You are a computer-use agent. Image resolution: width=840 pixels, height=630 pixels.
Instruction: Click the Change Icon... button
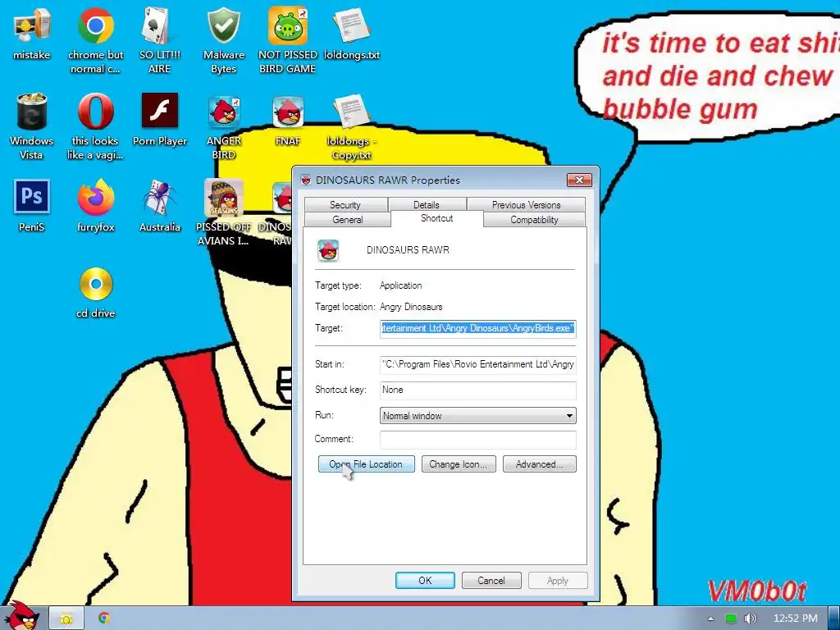459,464
